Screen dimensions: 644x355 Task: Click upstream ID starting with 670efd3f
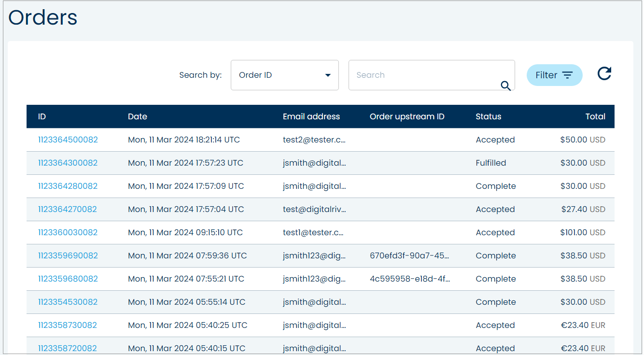(x=409, y=256)
